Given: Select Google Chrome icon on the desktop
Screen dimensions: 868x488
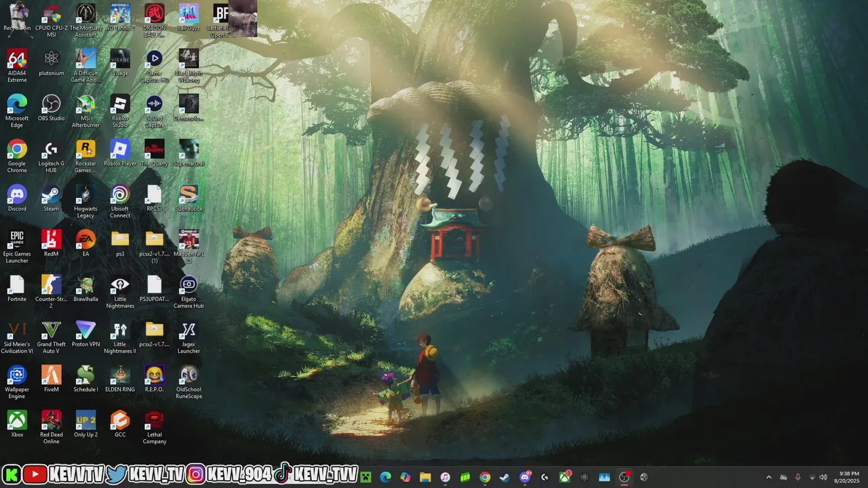Looking at the screenshot, I should (x=17, y=157).
